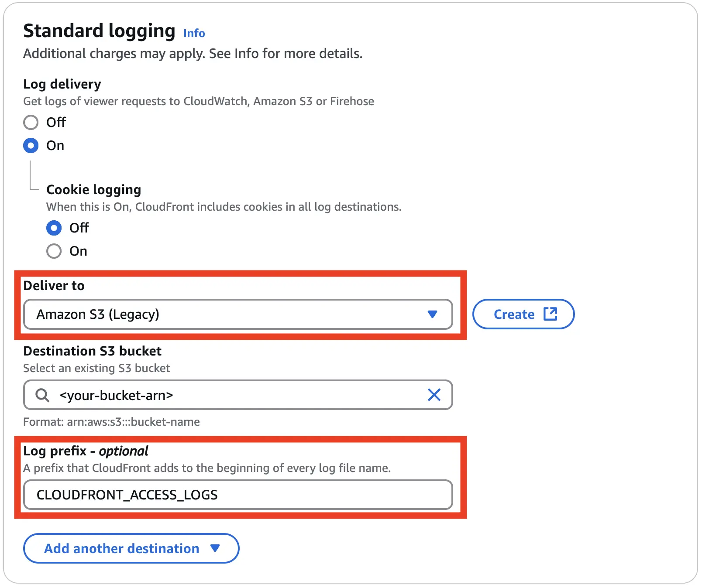
Task: Click the On label under Cookie logging
Action: tap(79, 251)
